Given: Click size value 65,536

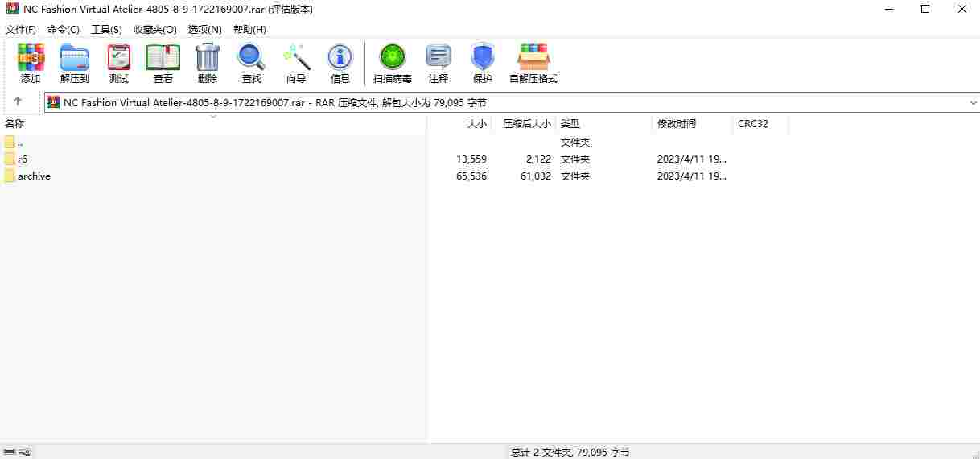Looking at the screenshot, I should (471, 176).
